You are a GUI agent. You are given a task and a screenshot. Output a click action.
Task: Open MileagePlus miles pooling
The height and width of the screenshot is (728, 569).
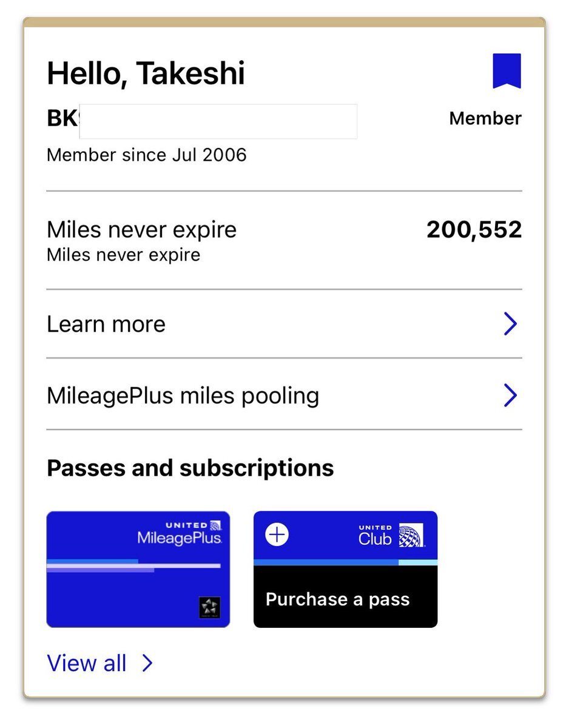pyautogui.click(x=284, y=395)
